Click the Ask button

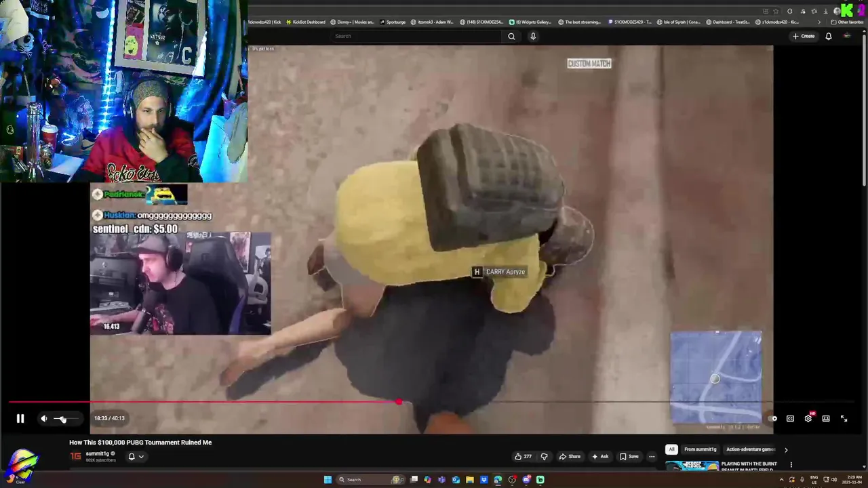click(x=600, y=456)
